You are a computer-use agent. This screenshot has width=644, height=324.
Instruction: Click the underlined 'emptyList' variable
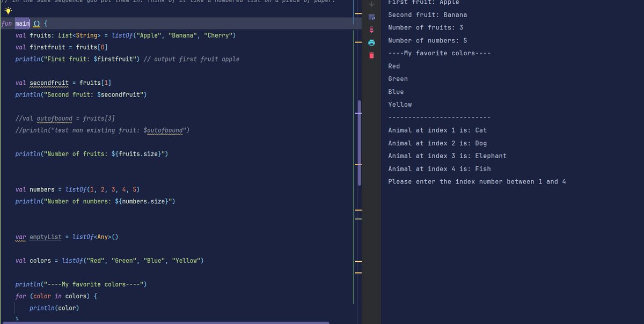pos(46,237)
